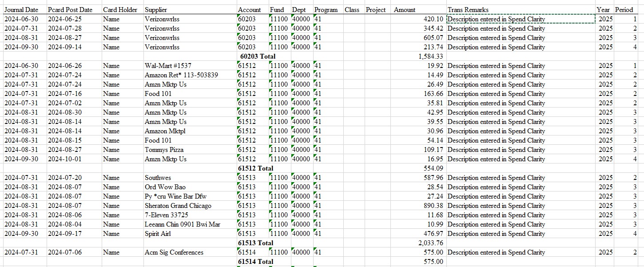The width and height of the screenshot is (644, 267).
Task: Select the 27.24 amount cell
Action: pos(419,196)
